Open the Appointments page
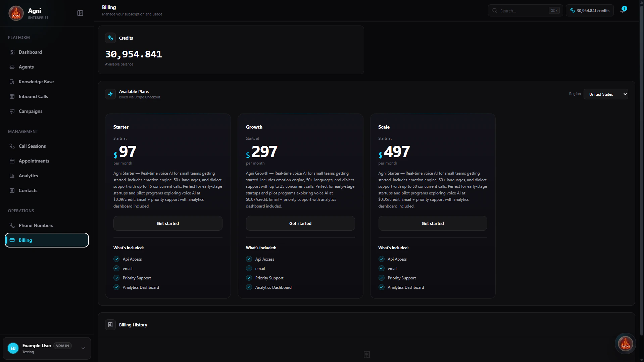This screenshot has height=362, width=644. pos(47,161)
